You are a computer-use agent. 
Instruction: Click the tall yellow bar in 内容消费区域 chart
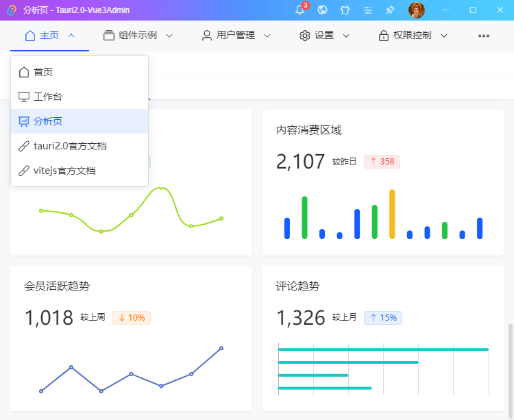(x=392, y=214)
